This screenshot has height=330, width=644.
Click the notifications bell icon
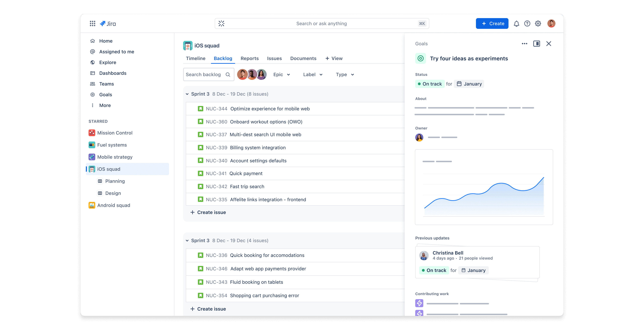coord(516,23)
